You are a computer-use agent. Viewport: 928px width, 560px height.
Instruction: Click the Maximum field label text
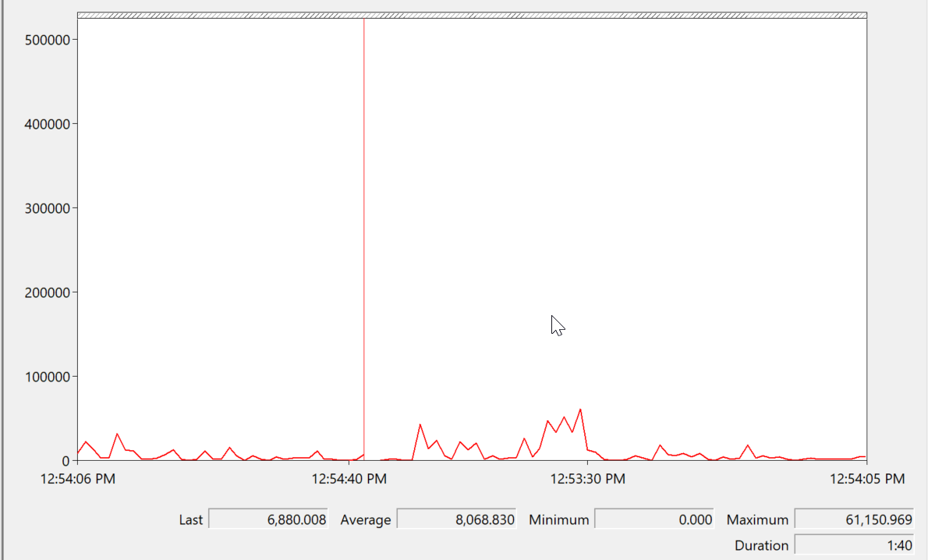point(757,519)
